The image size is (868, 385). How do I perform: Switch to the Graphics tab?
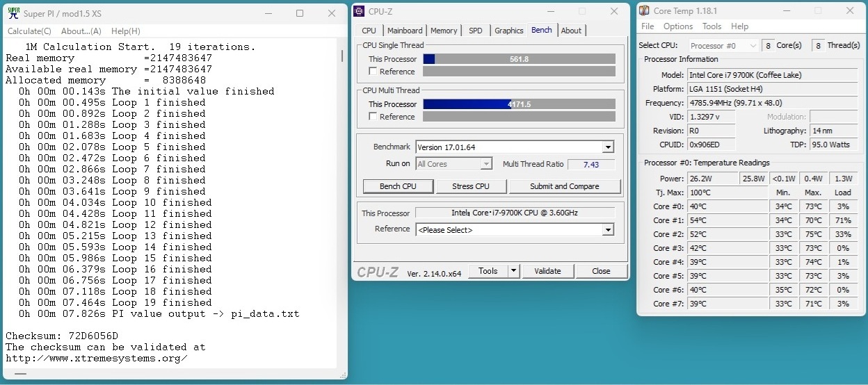tap(509, 31)
